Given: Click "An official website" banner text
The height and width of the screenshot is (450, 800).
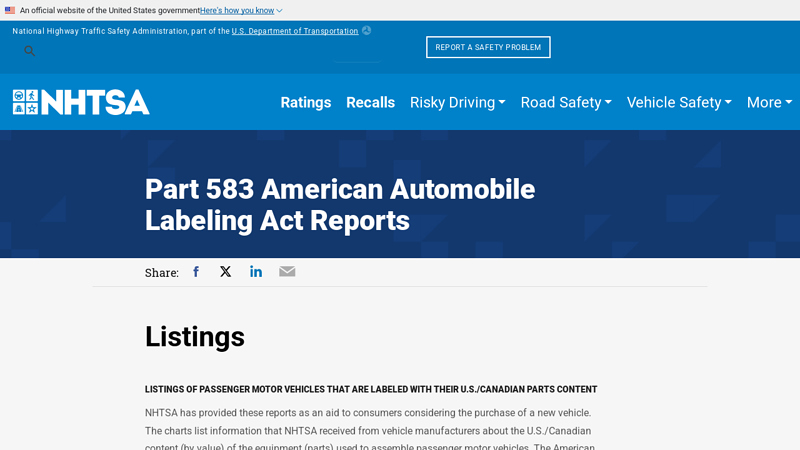Looking at the screenshot, I should point(110,10).
